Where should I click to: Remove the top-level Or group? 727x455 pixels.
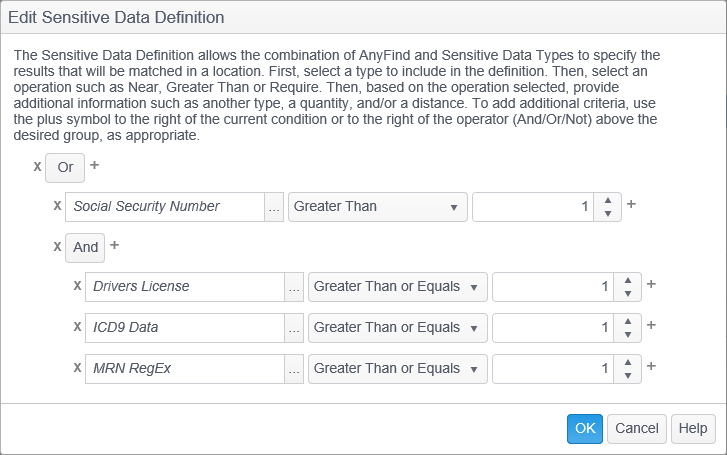pos(37,166)
